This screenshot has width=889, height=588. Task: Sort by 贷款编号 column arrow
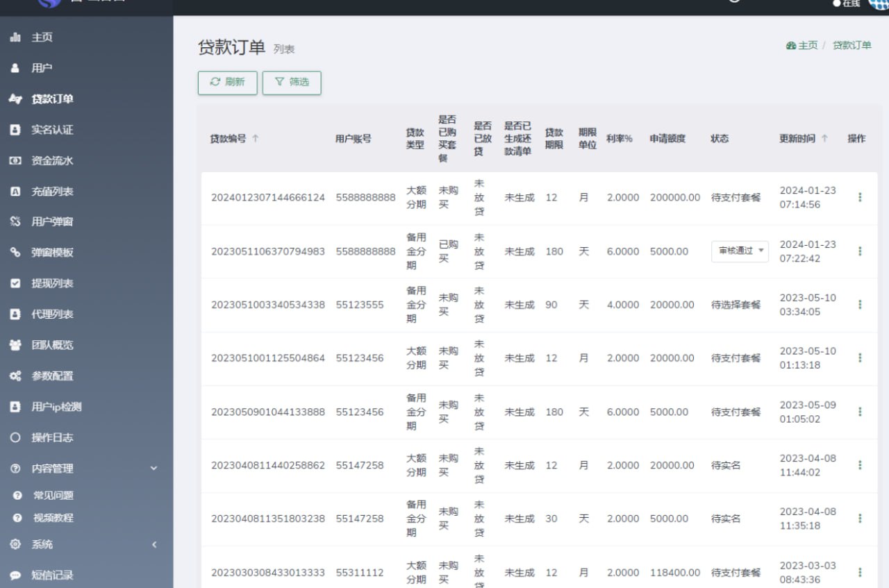(x=255, y=138)
